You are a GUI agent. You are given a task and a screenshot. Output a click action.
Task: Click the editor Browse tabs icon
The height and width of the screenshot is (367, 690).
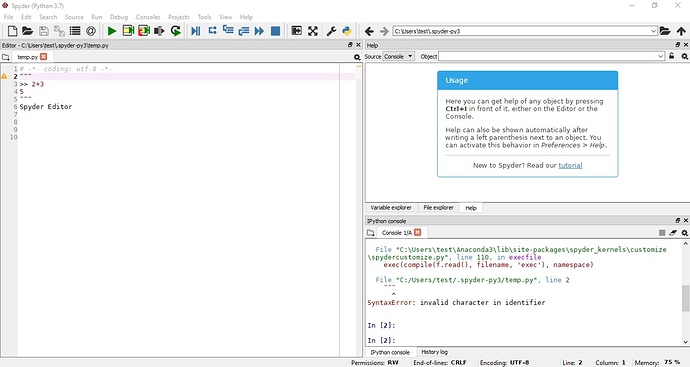click(x=5, y=57)
